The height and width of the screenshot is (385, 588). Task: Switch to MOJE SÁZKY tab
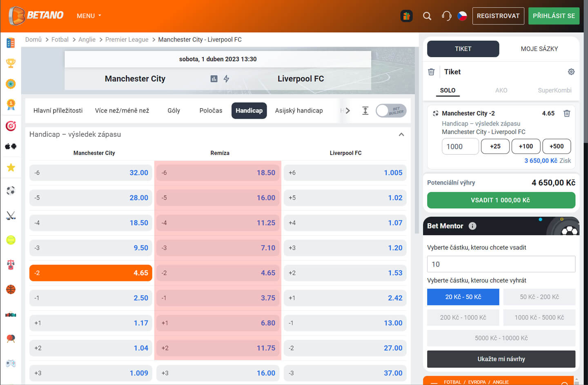[x=539, y=49]
